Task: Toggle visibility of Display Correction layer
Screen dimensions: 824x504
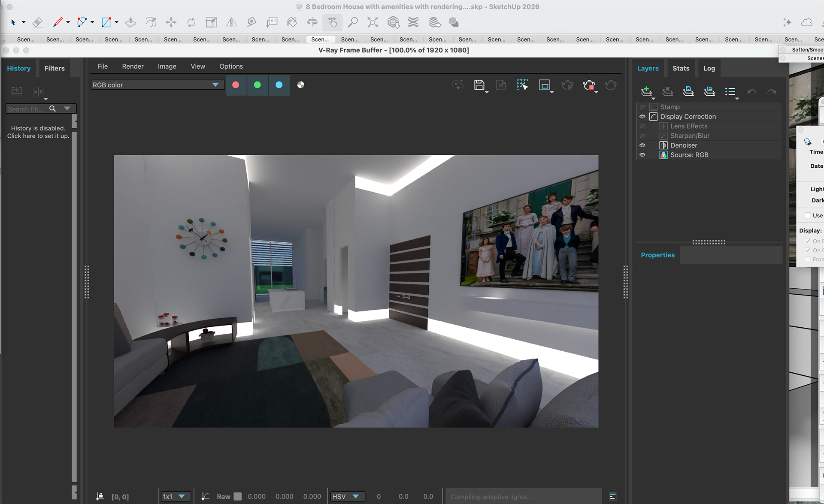Action: [x=642, y=117]
